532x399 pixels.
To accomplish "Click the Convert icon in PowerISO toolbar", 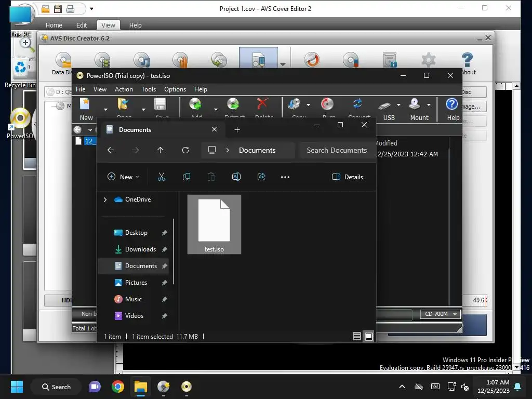I will click(357, 104).
